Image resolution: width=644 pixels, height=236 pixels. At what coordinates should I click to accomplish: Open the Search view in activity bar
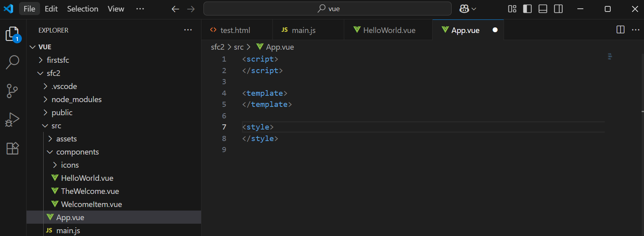pos(12,62)
